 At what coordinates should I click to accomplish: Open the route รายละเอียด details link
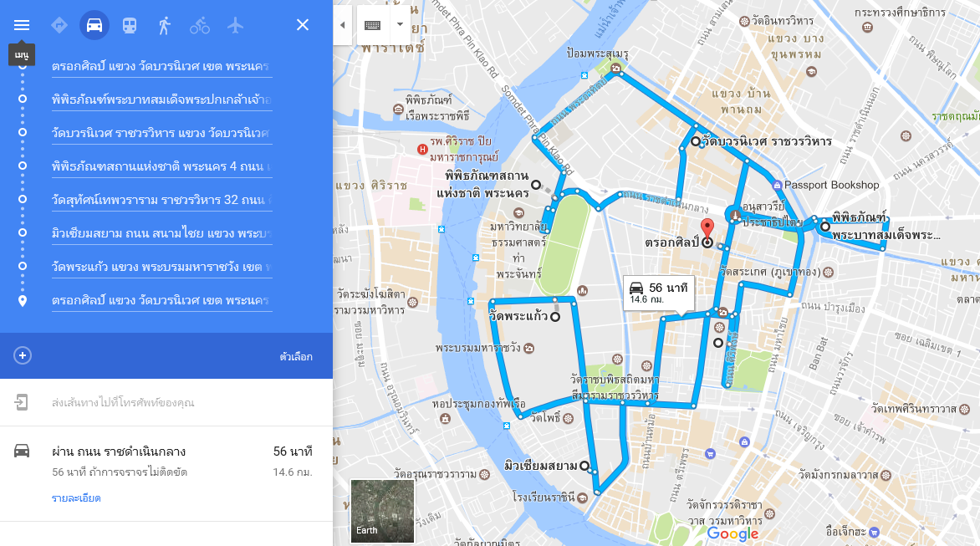[76, 498]
